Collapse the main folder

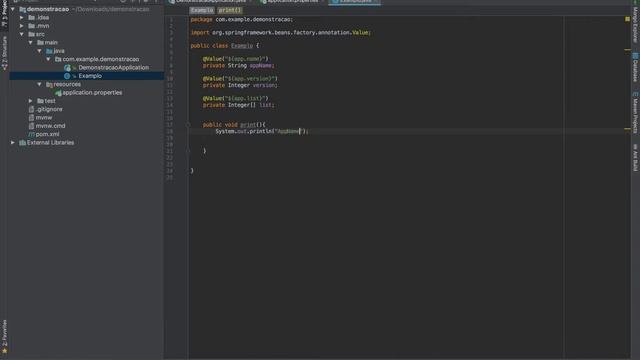click(x=31, y=42)
